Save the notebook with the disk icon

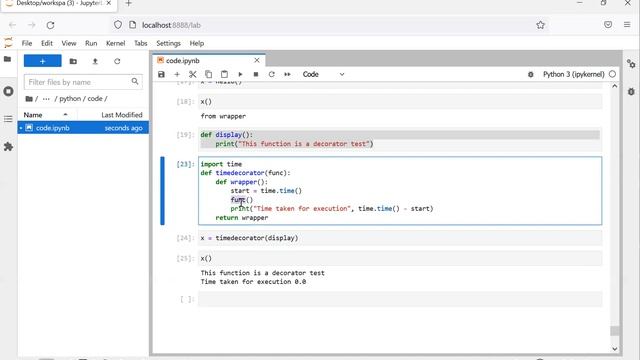(161, 74)
